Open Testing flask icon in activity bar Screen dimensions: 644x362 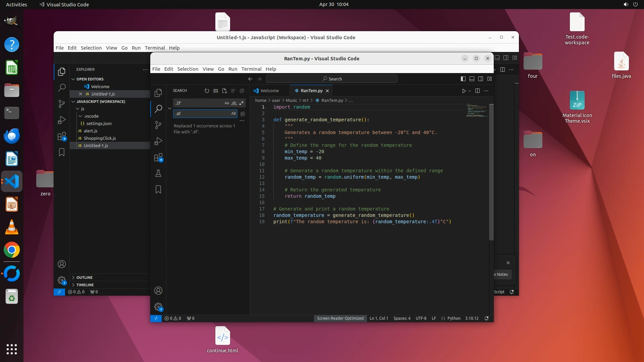click(x=158, y=173)
